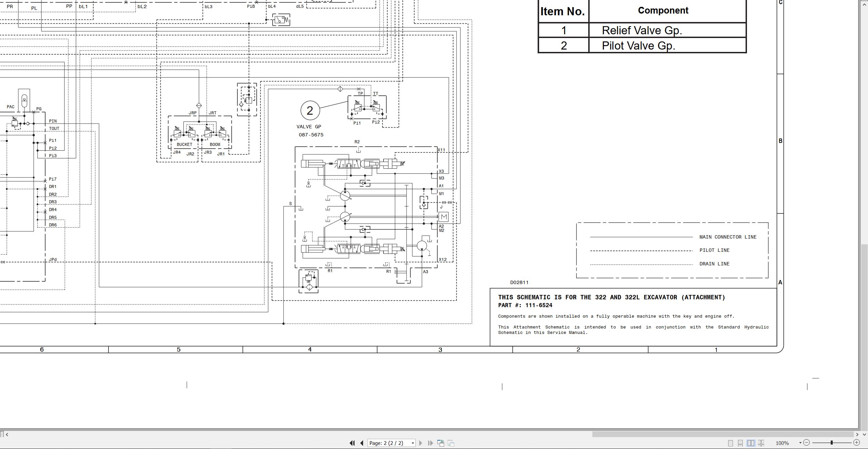
Task: Click the vertical scrollbar thumb
Action: click(864, 337)
